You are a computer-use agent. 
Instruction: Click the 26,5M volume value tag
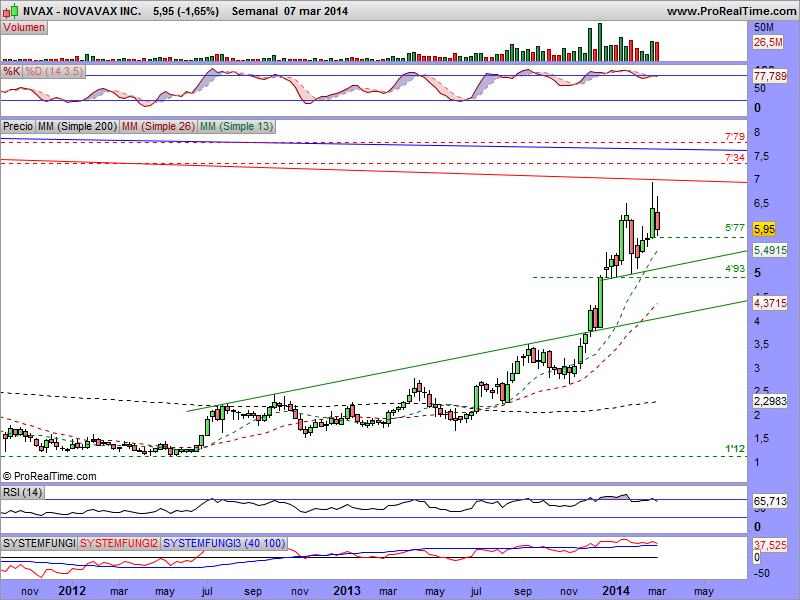pyautogui.click(x=768, y=42)
